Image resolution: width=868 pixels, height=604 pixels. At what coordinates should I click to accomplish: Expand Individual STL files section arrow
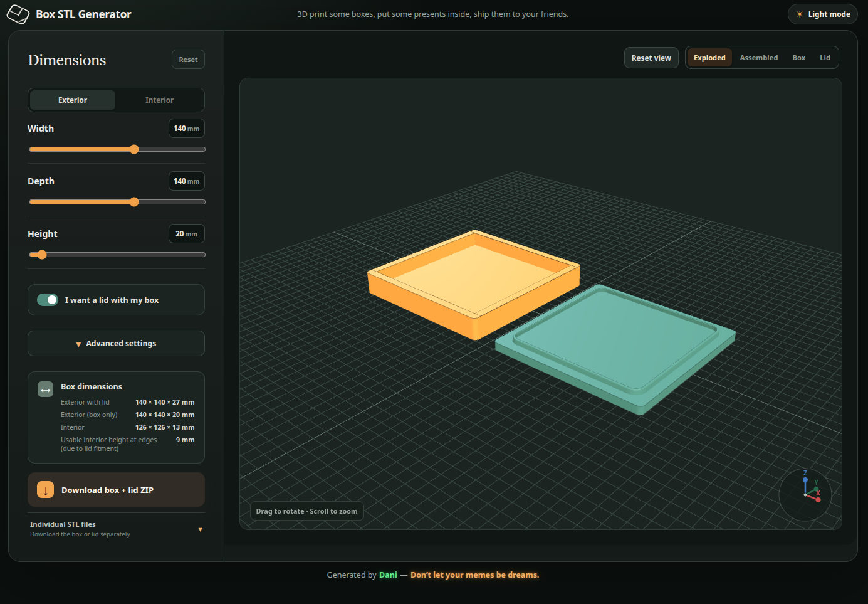pyautogui.click(x=201, y=529)
